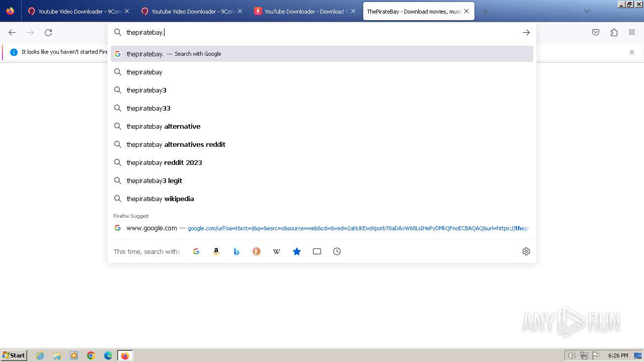Choose the 'thepiratebay33' suggestion
The width and height of the screenshot is (644, 362).
pos(322,108)
